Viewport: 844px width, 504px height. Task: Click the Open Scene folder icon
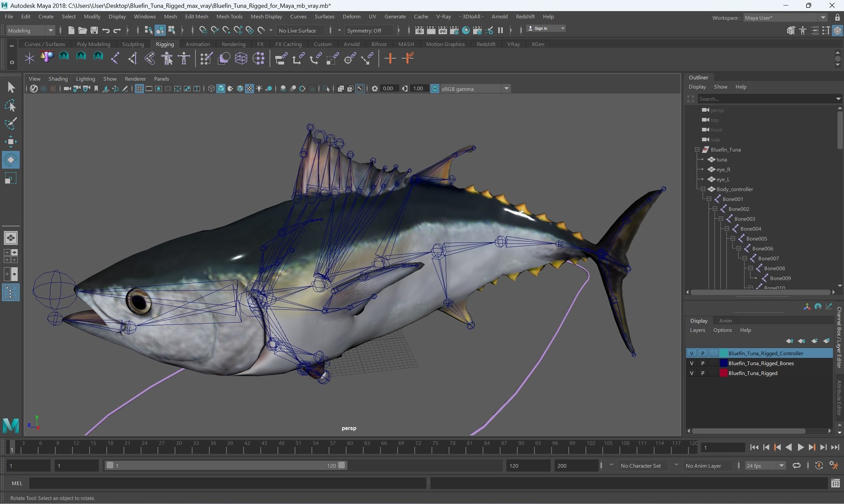(x=83, y=30)
